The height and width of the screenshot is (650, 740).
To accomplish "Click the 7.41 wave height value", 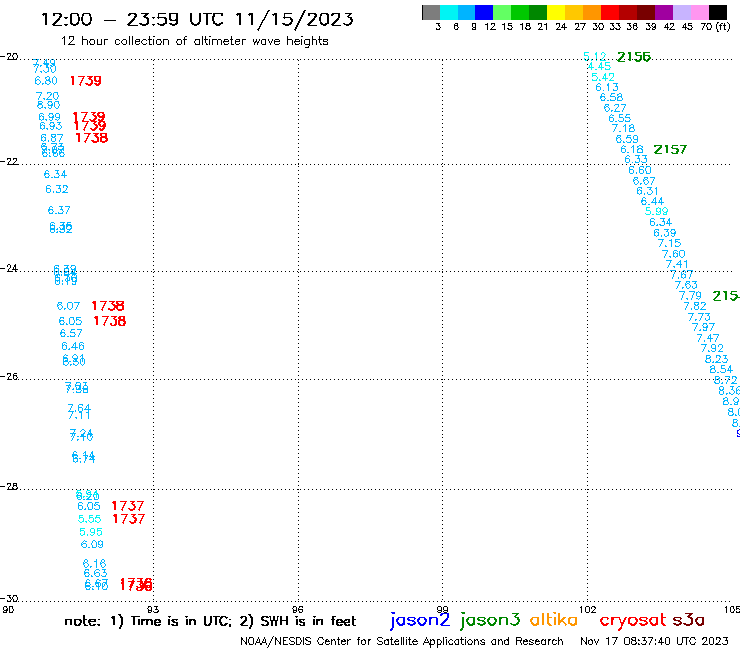I will [x=677, y=264].
